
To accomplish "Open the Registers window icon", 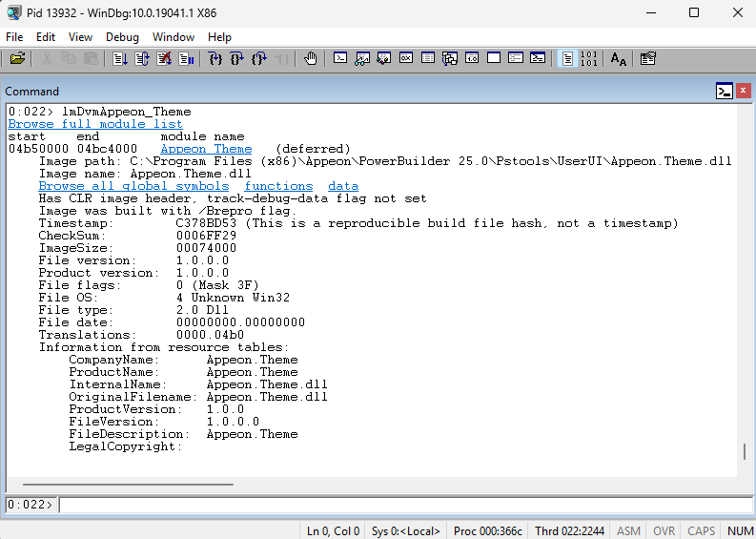I will pyautogui.click(x=406, y=59).
